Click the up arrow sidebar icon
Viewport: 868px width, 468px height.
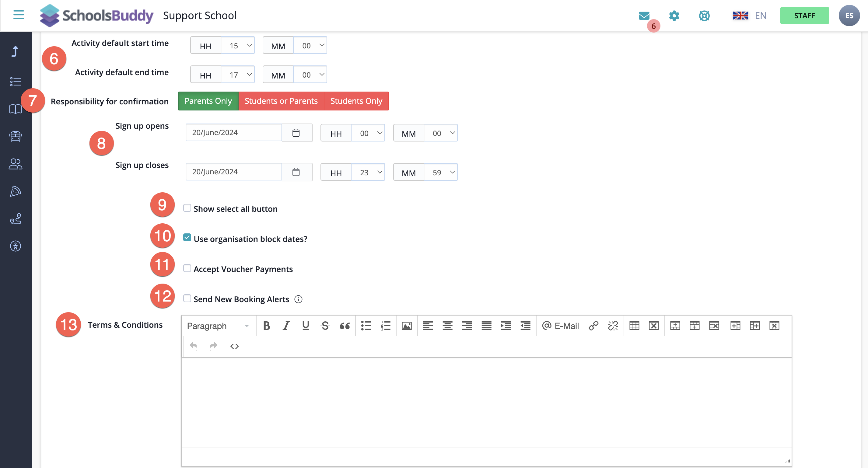coord(15,51)
